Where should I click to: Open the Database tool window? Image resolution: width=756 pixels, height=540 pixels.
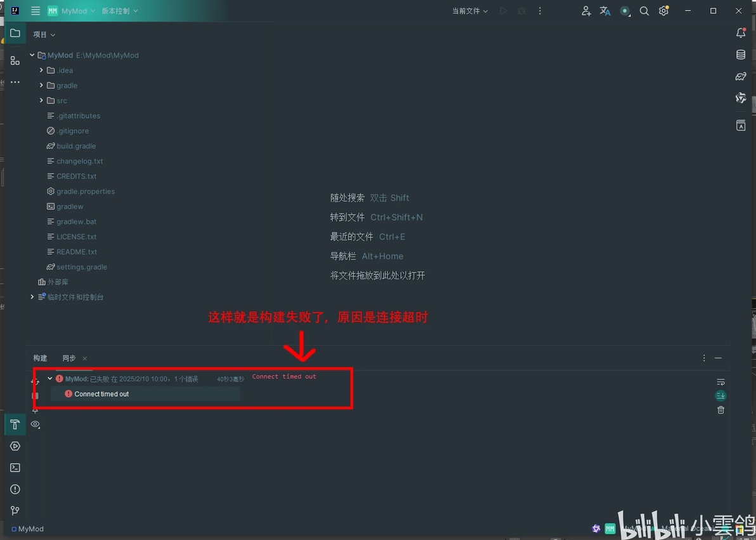click(x=741, y=55)
